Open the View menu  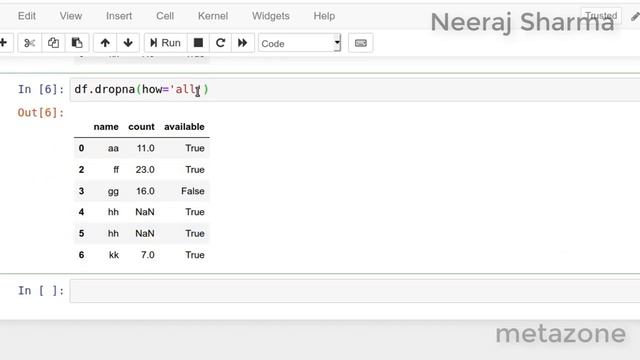71,16
